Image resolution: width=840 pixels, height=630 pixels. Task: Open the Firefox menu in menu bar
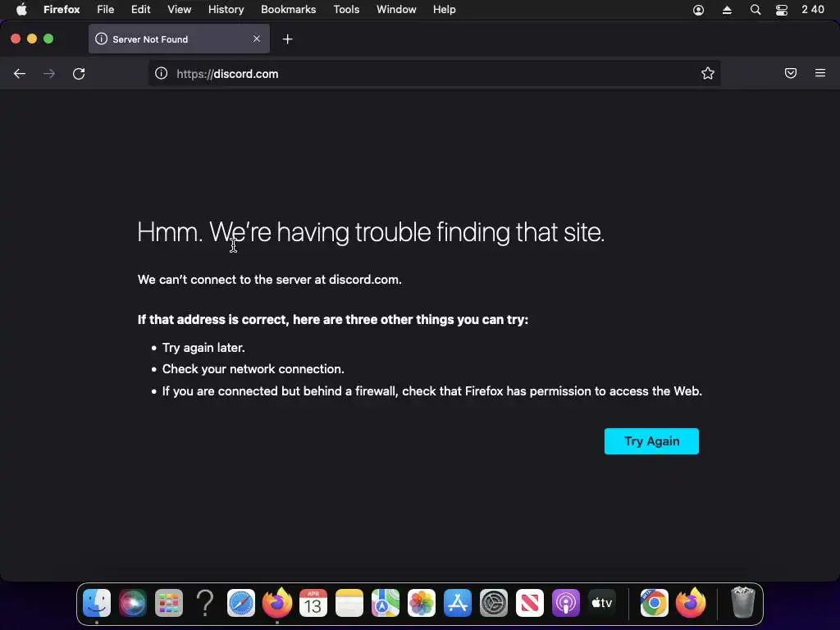[62, 10]
